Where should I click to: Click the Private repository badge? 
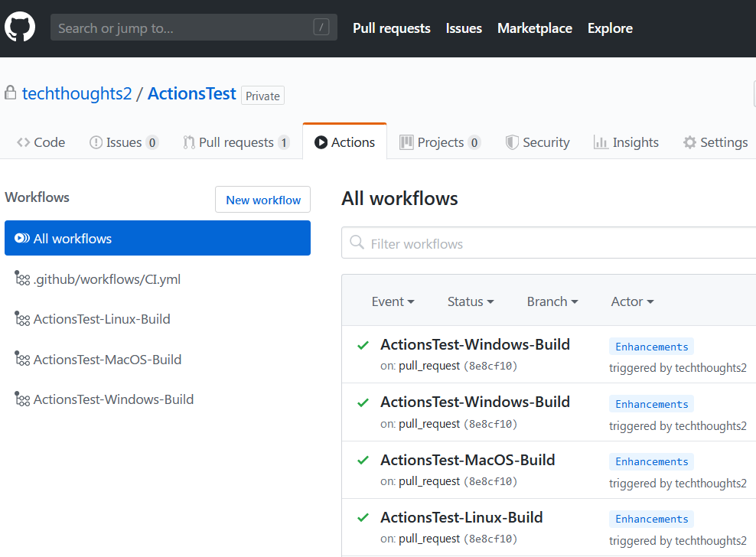click(262, 96)
